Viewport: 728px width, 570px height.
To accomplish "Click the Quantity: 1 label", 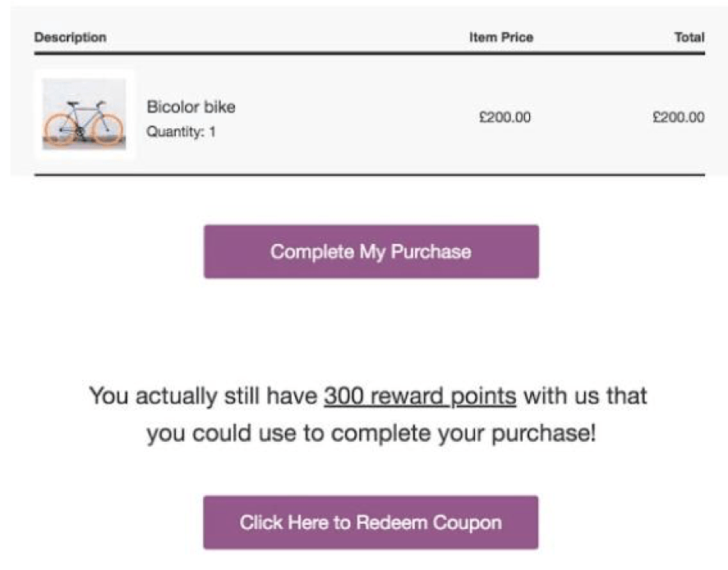I will [181, 131].
